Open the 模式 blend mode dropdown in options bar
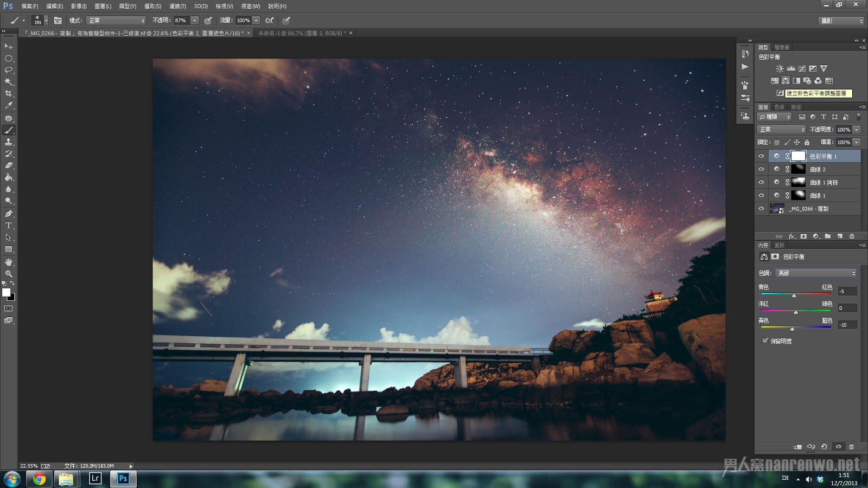 (116, 21)
